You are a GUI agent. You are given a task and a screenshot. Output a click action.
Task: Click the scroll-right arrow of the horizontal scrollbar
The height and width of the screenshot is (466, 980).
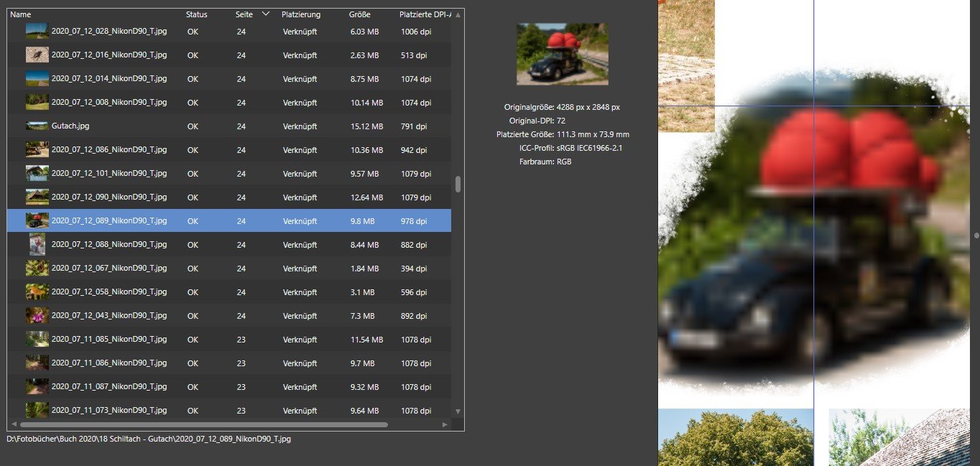coord(445,424)
